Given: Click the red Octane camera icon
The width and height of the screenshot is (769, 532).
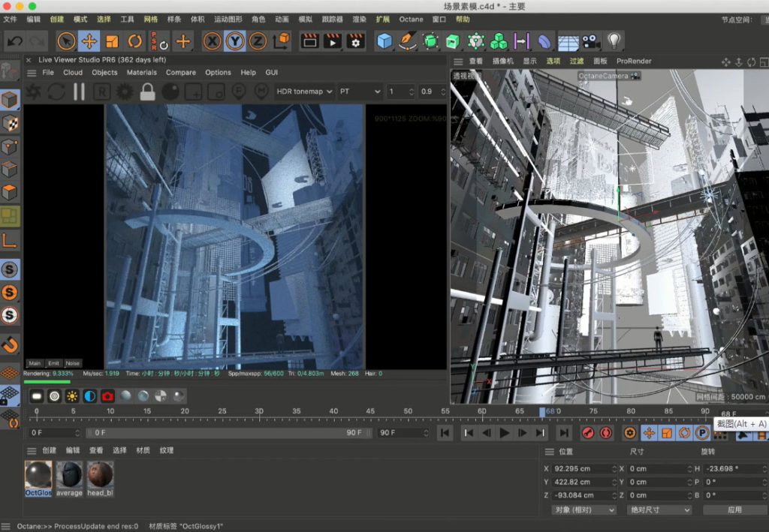Looking at the screenshot, I should click(x=107, y=396).
